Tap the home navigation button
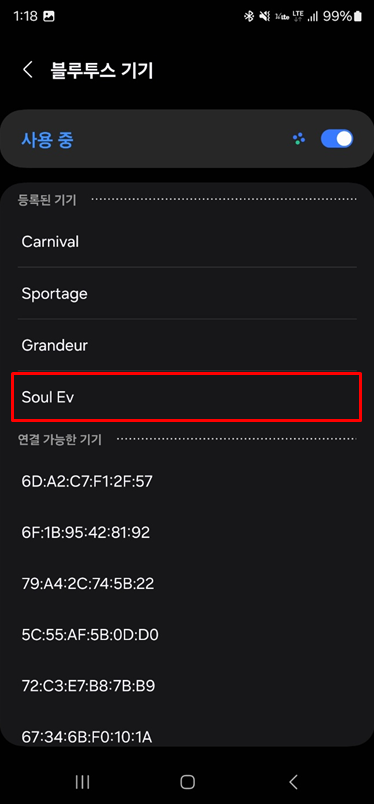 [187, 781]
